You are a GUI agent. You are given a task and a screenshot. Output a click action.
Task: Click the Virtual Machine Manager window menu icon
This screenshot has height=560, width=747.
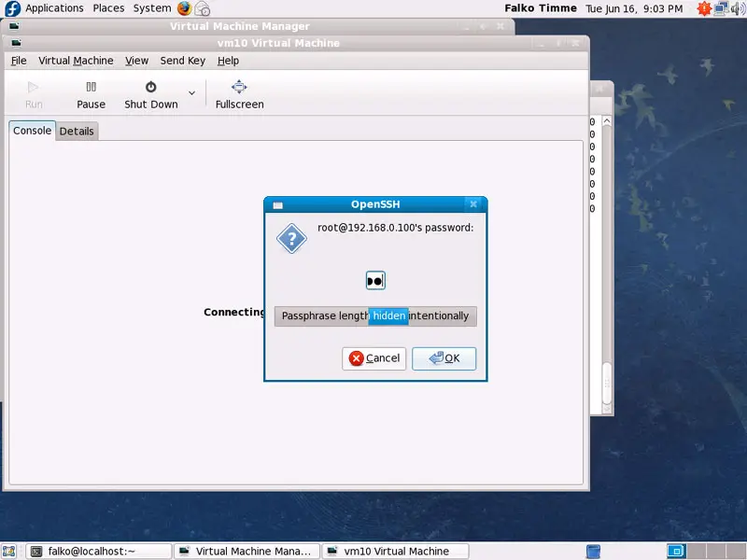tap(14, 26)
